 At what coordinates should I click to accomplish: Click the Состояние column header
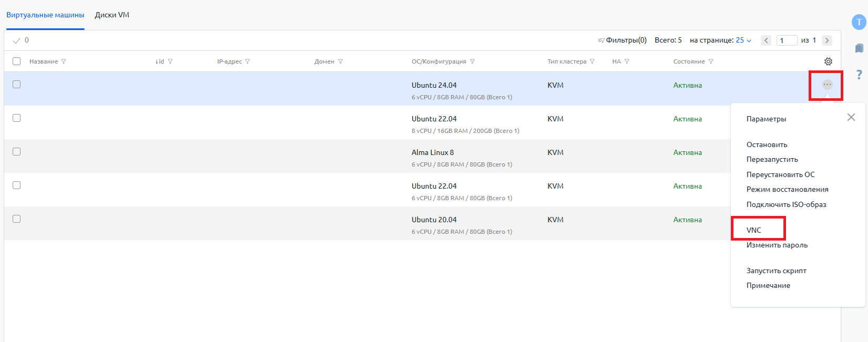click(x=689, y=61)
